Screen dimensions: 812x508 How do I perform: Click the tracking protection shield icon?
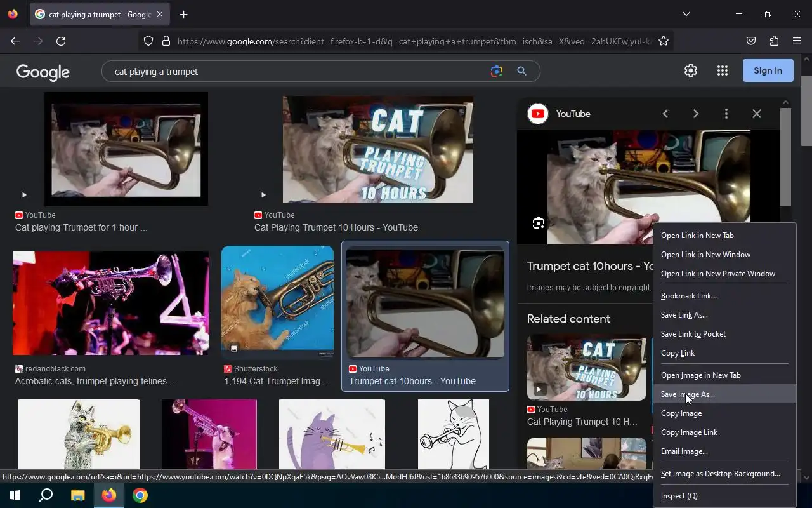[148, 41]
